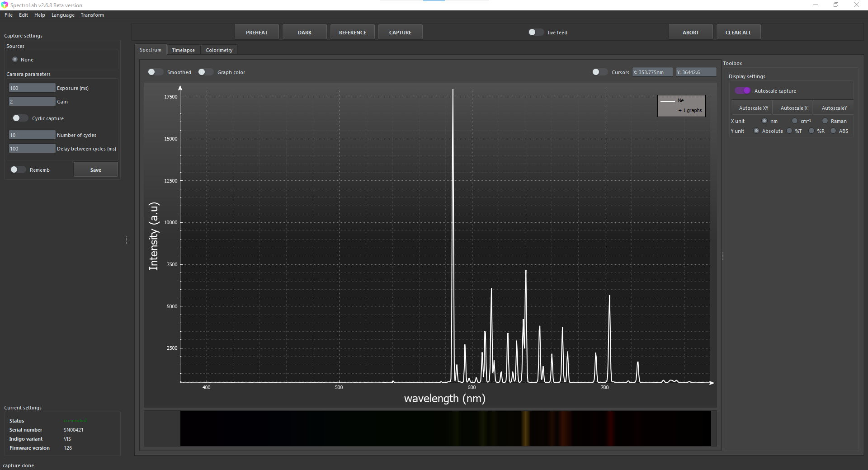This screenshot has height=470, width=868.
Task: Select %R as the Y unit
Action: tap(811, 131)
